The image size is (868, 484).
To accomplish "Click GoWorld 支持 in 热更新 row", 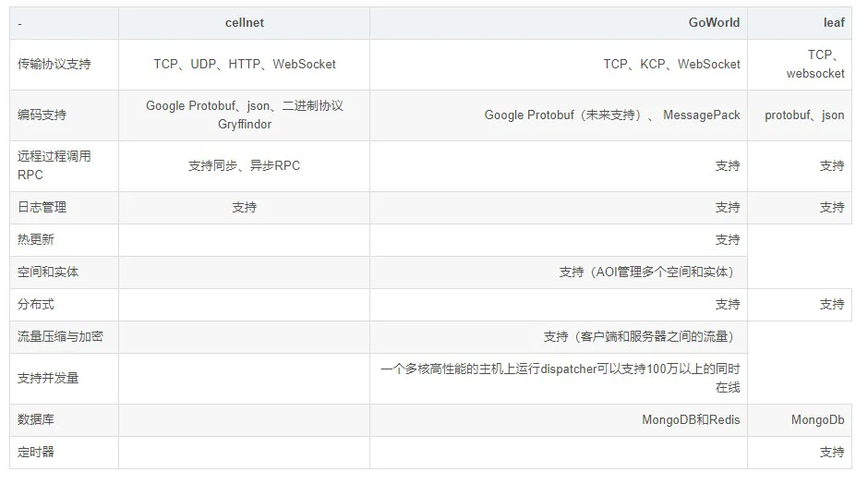I will (x=728, y=240).
